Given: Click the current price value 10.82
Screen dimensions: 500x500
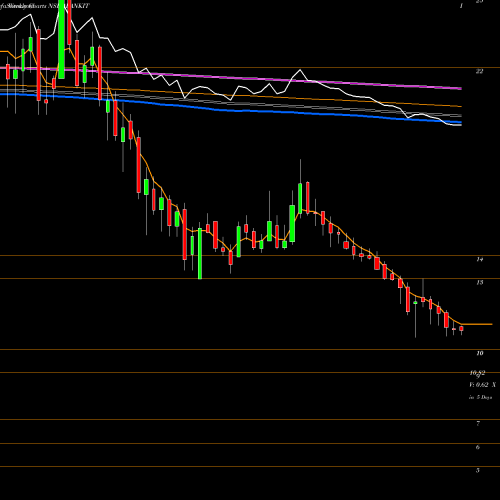Looking at the screenshot, I should point(477,373).
